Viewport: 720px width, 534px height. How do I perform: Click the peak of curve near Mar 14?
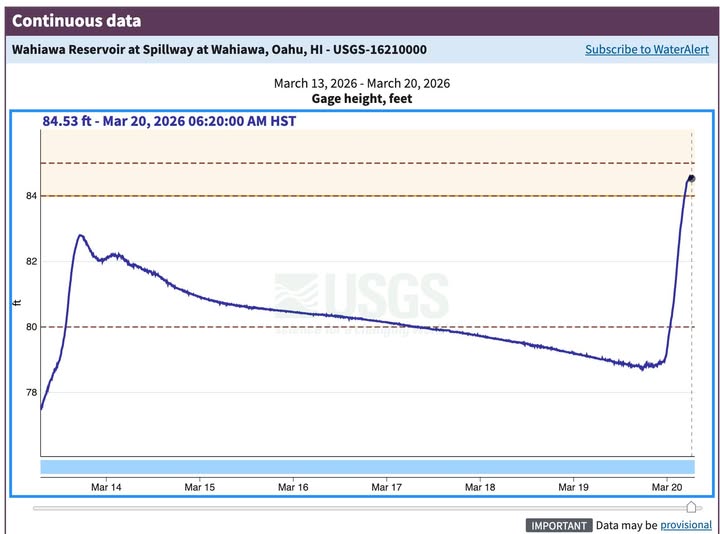pos(81,236)
